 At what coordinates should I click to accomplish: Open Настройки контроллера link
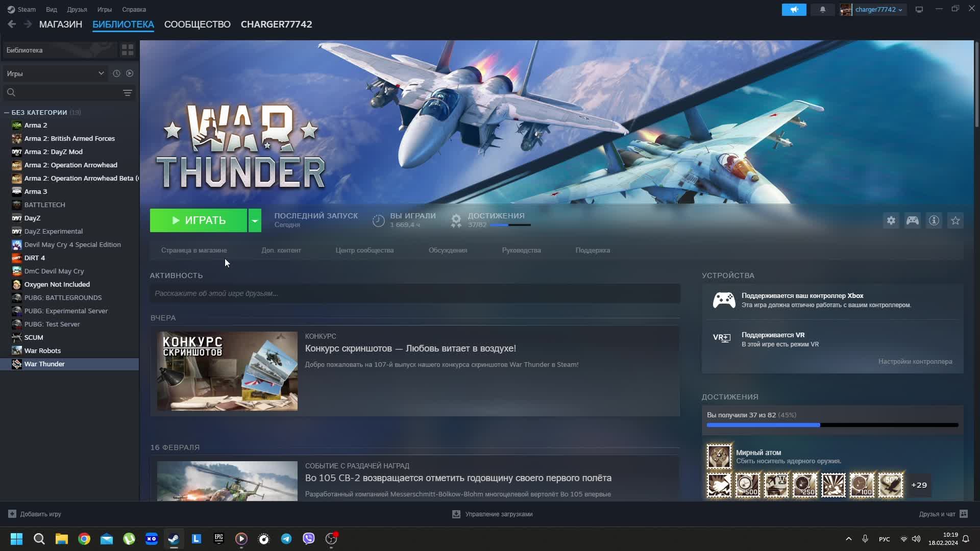coord(916,361)
